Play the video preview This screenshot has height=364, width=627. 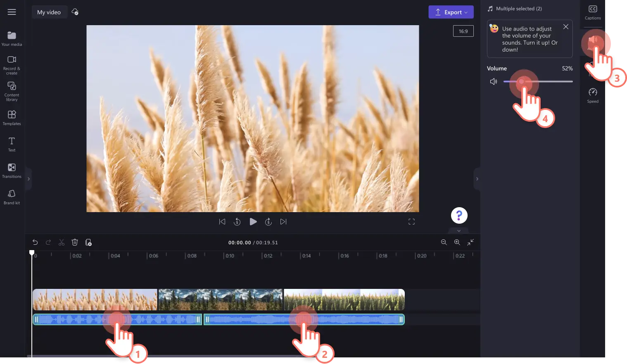pos(253,222)
